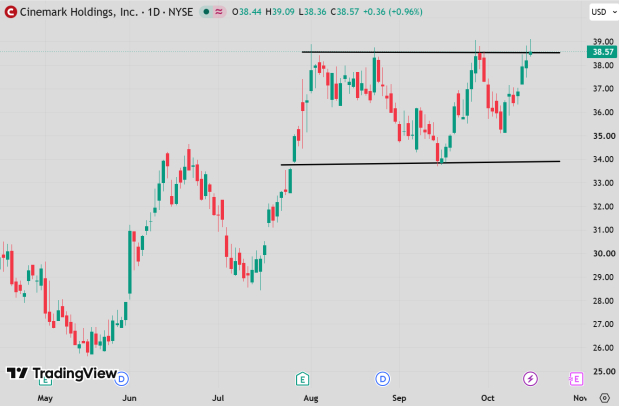This screenshot has height=406, width=619.
Task: Click the red Cinemark logo icon
Action: pyautogui.click(x=11, y=12)
